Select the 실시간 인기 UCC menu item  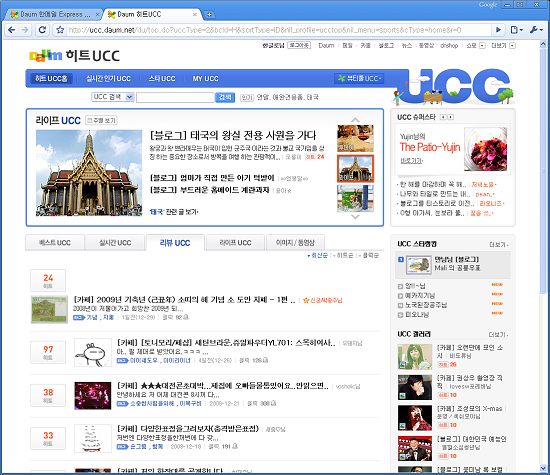click(x=108, y=79)
